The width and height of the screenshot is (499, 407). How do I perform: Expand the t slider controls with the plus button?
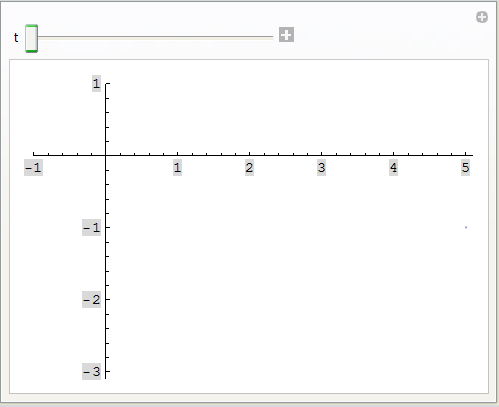point(286,35)
